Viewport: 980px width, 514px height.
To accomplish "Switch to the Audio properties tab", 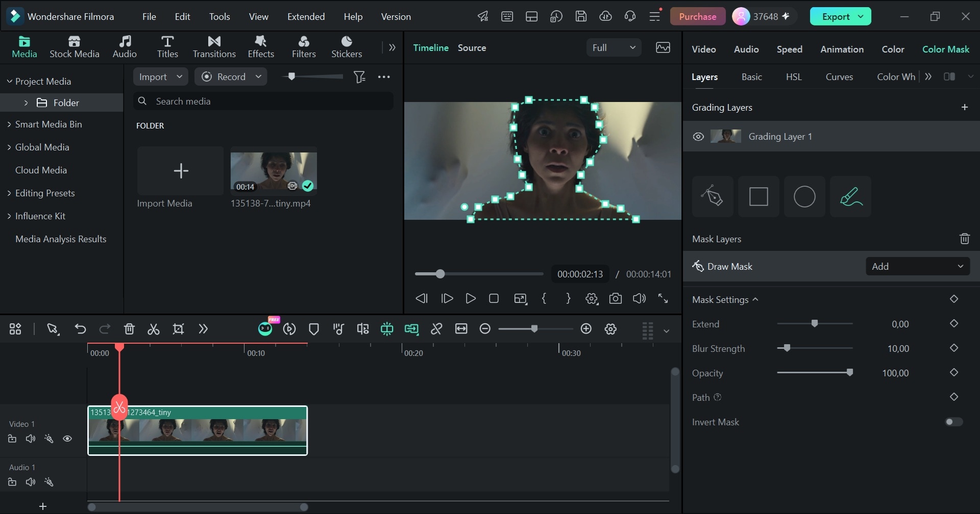I will click(x=746, y=49).
